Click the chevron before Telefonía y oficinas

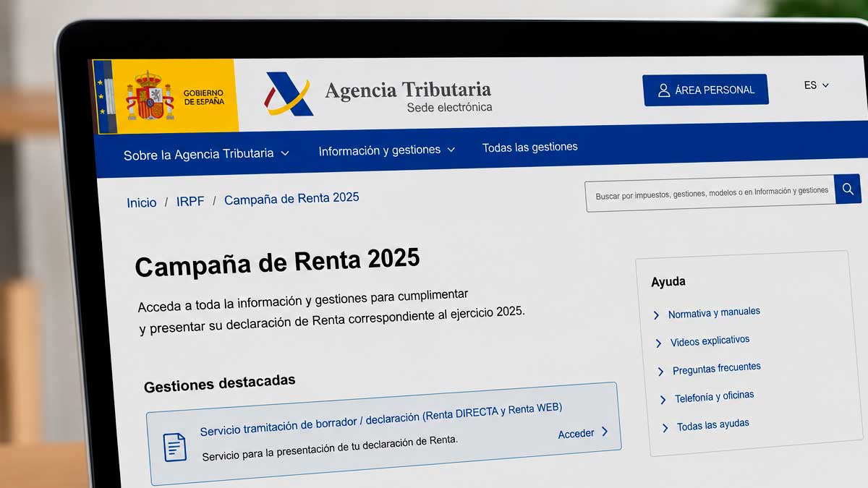[x=663, y=399]
